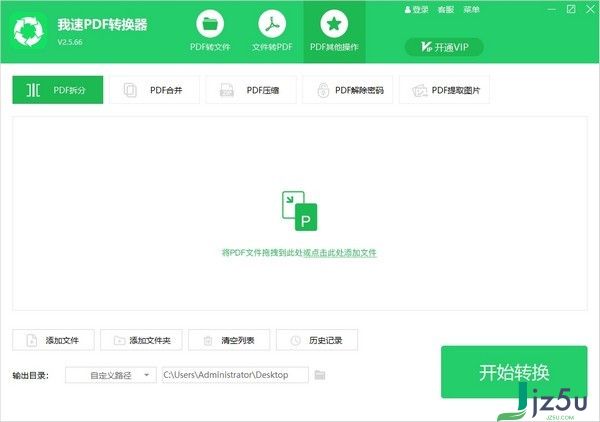Click the PDF解除密码 unlock icon
The height and width of the screenshot is (422, 600).
[323, 90]
